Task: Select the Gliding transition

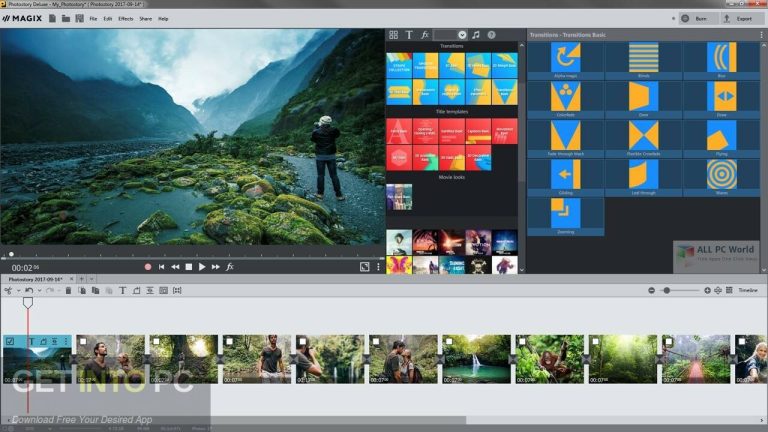Action: [x=565, y=178]
